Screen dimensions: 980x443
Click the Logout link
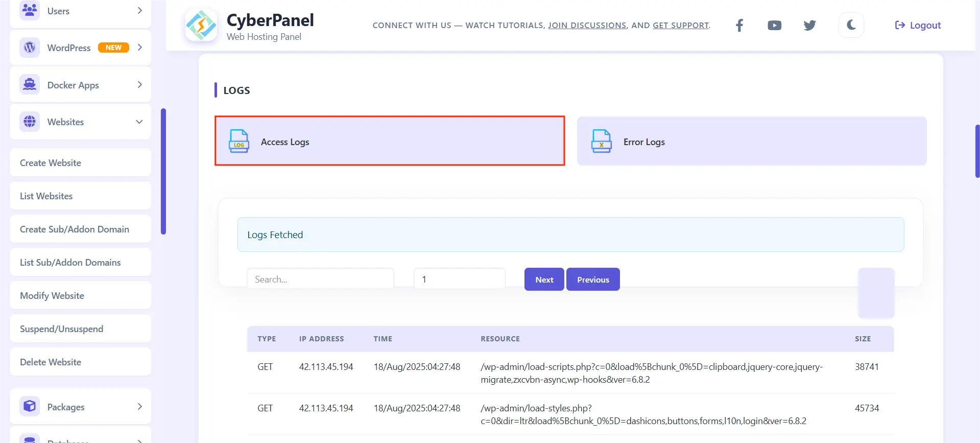click(918, 25)
